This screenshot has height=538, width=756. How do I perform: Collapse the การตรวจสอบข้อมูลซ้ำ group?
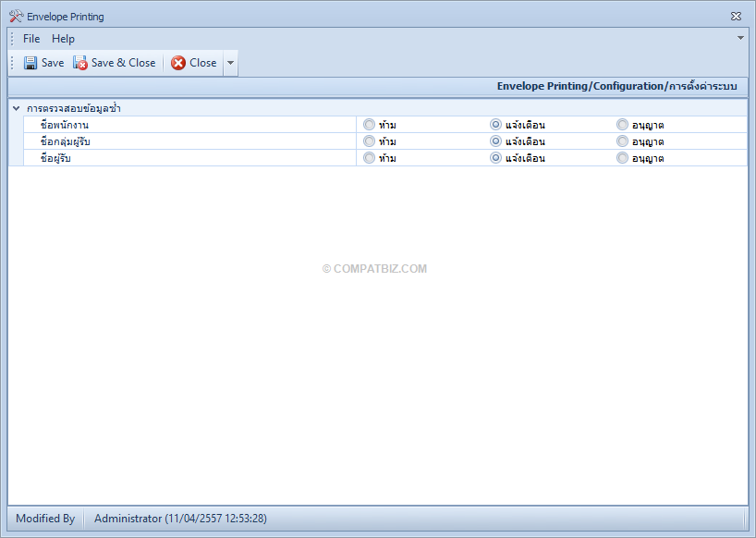[x=16, y=108]
